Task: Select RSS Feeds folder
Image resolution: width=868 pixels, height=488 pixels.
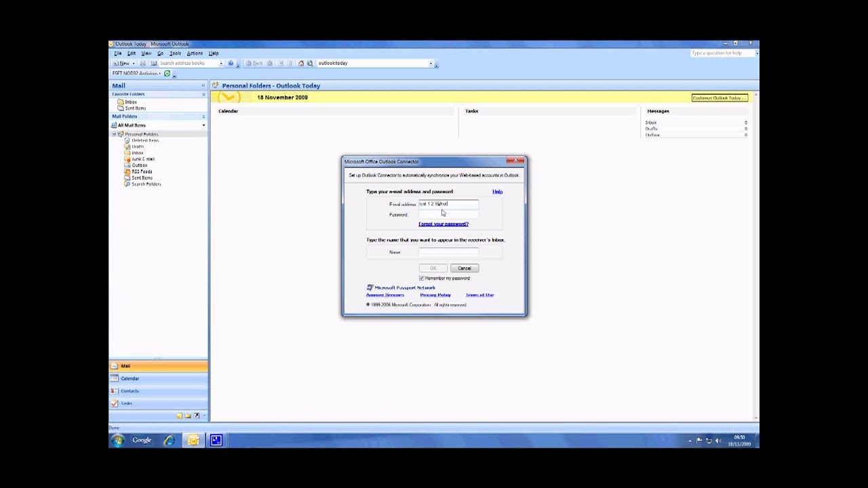Action: [142, 171]
